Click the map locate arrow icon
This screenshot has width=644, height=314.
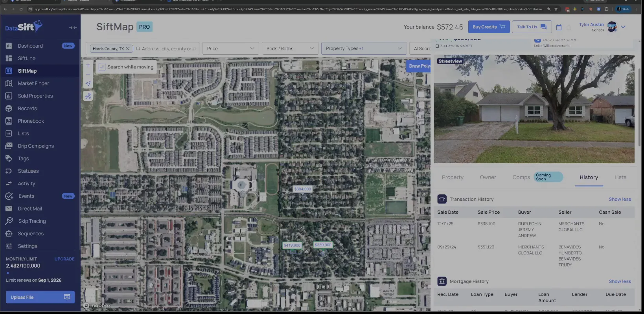tap(88, 83)
